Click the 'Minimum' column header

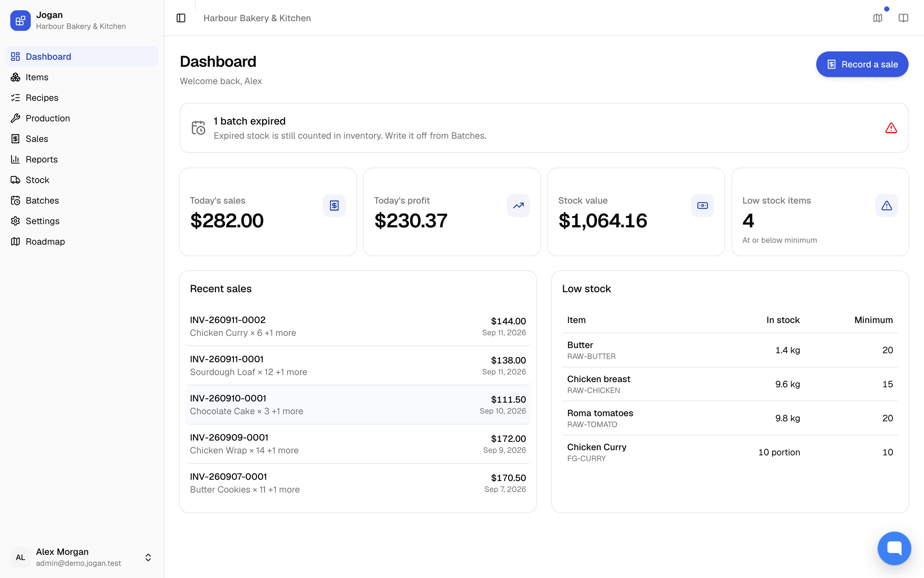pyautogui.click(x=874, y=320)
